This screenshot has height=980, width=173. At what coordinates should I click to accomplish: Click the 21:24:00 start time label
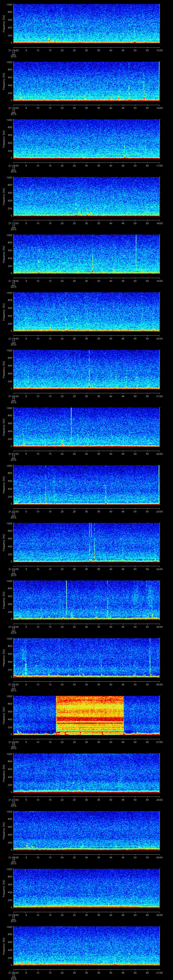(13, 627)
